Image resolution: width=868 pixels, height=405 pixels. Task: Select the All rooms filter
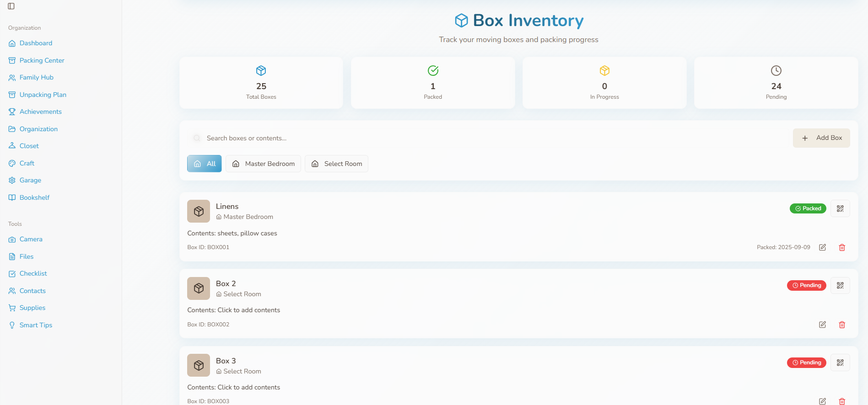click(205, 164)
